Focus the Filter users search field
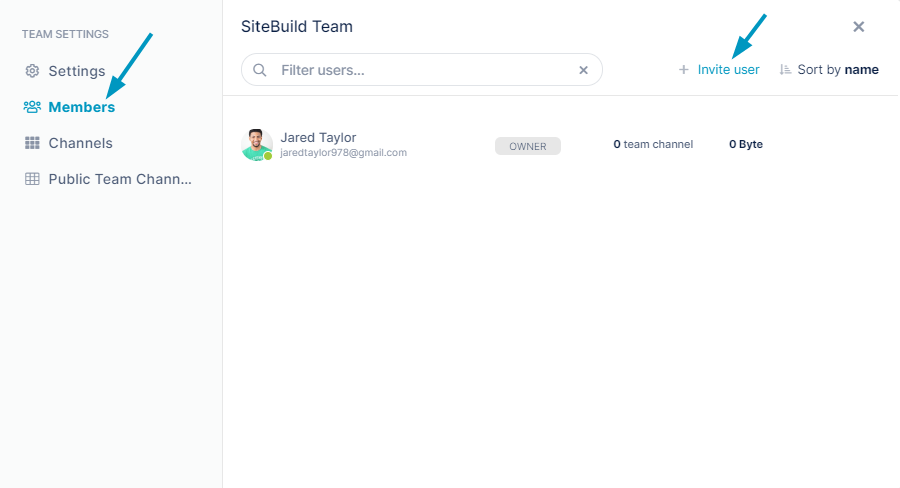900x488 pixels. pos(422,70)
